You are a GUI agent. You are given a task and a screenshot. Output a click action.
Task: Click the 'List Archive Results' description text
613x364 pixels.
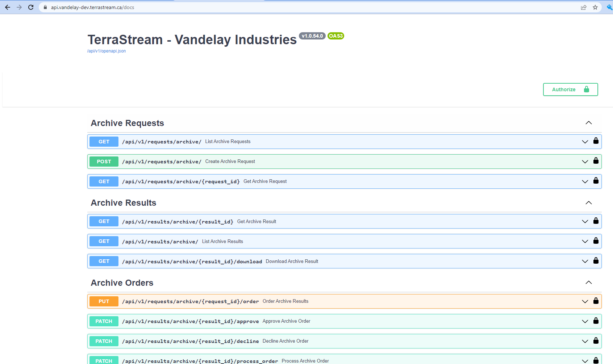click(222, 241)
